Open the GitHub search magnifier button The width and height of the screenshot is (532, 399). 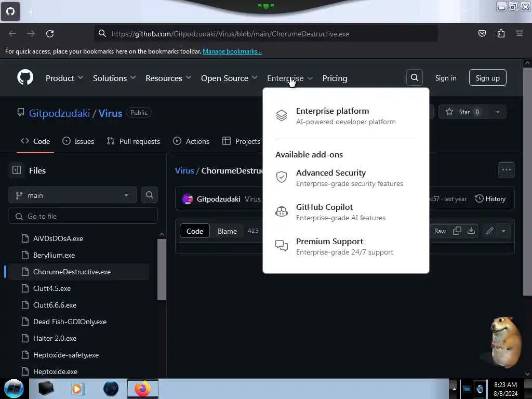point(414,78)
